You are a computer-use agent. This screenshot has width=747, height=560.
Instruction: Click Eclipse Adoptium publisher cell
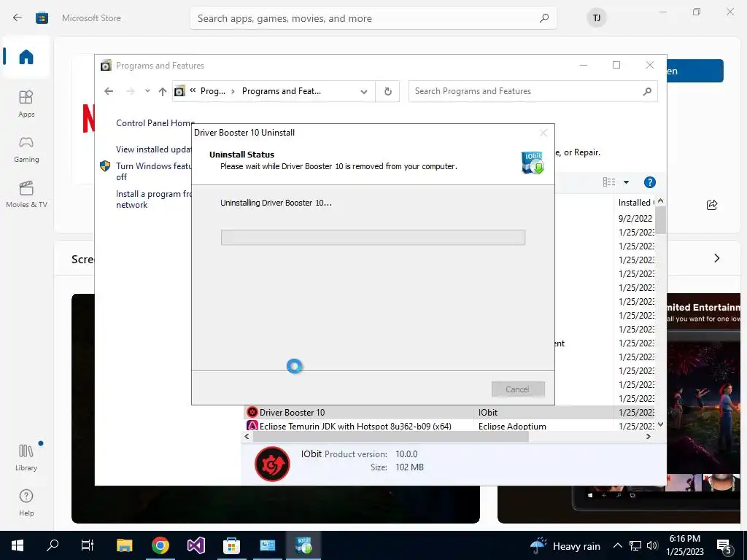coord(512,426)
